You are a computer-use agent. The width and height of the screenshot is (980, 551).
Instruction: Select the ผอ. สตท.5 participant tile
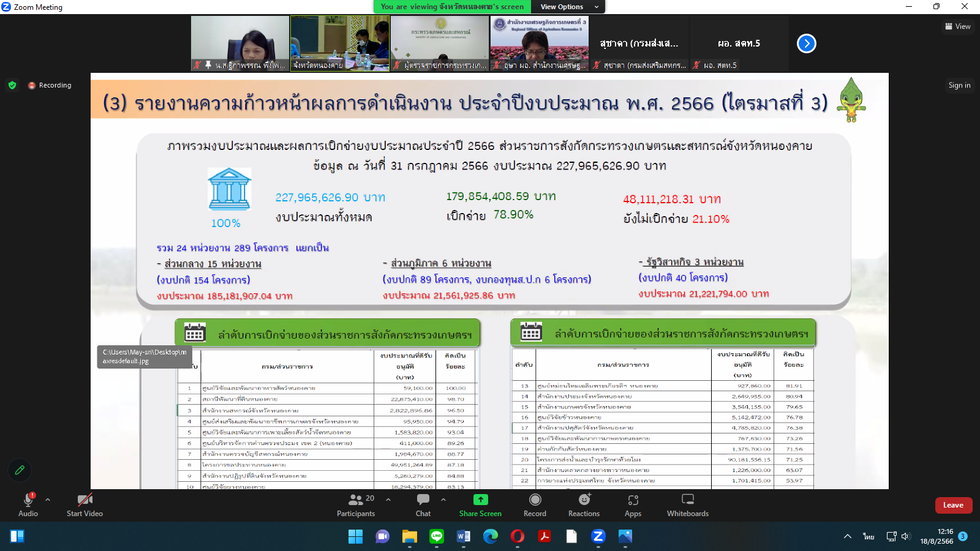[739, 43]
